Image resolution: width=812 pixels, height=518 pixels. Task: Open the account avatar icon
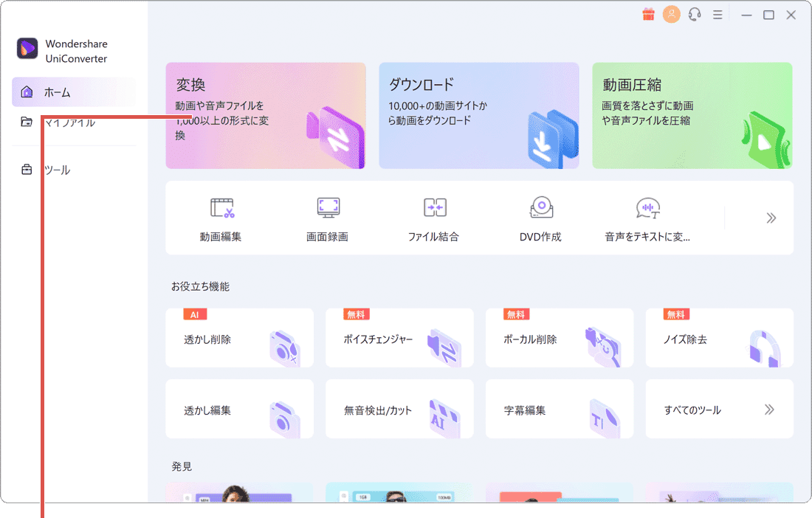point(671,14)
